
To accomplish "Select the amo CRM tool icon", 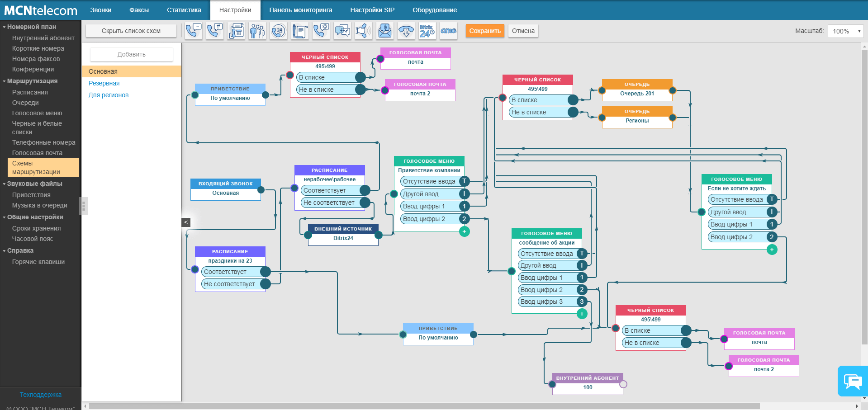I will 449,31.
